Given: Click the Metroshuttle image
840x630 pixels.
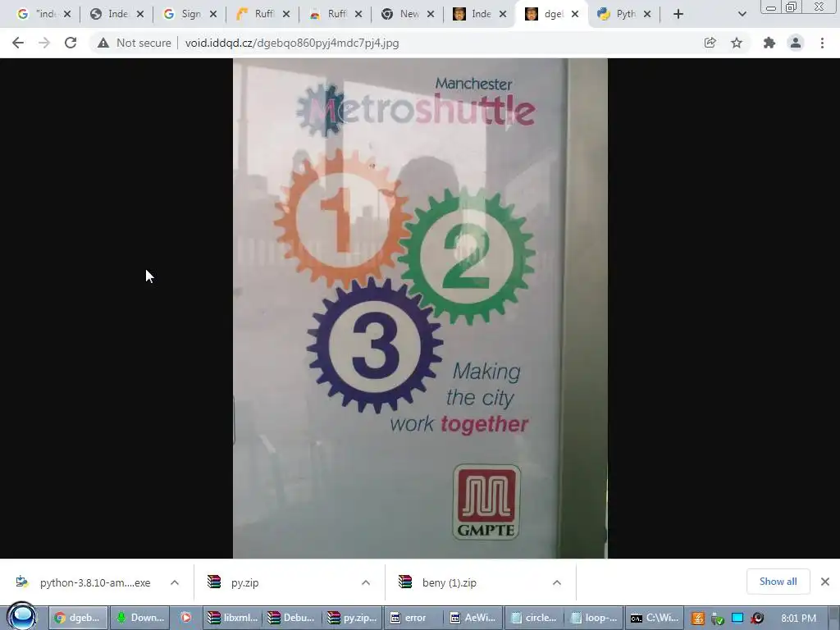Looking at the screenshot, I should (420, 308).
